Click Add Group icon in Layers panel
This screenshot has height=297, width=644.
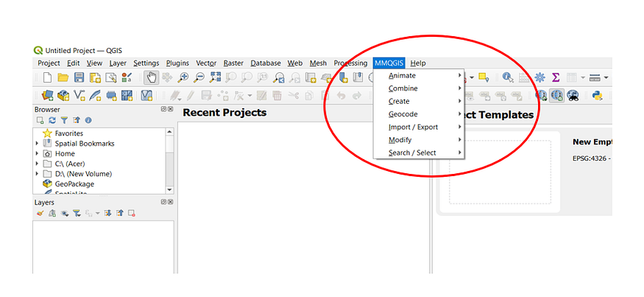coord(52,213)
